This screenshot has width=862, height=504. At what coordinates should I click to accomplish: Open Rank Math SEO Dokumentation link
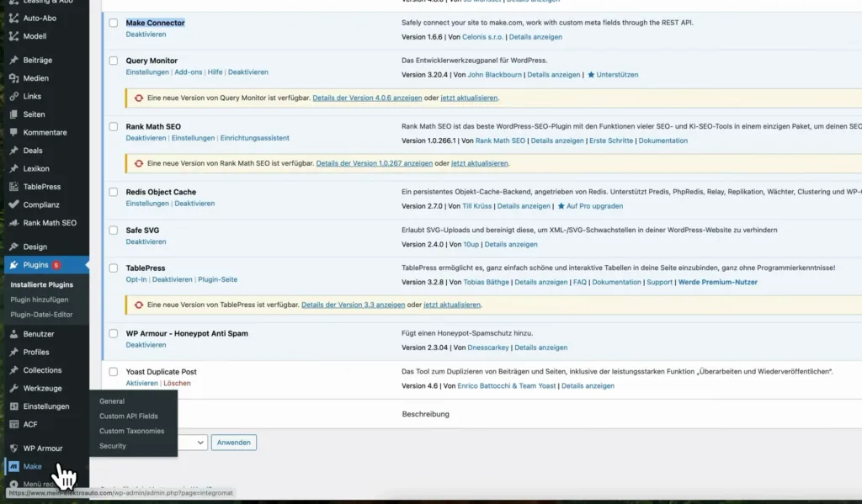pos(663,141)
